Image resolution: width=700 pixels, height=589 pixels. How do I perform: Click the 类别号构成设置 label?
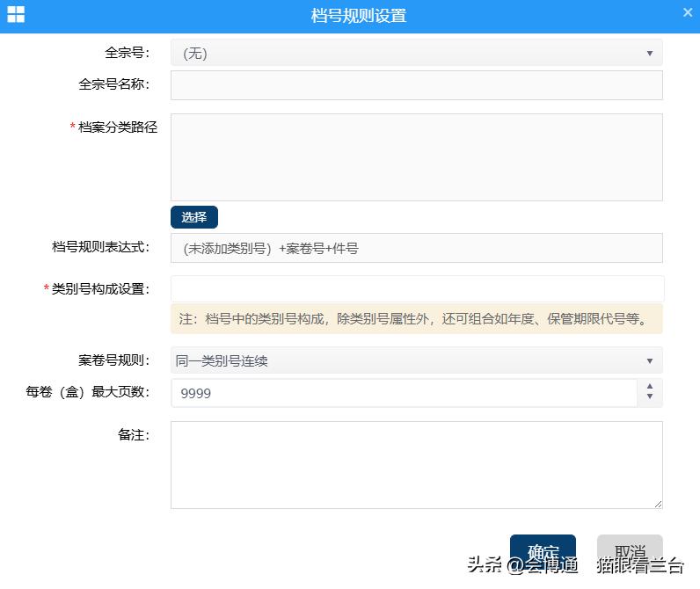click(x=100, y=289)
